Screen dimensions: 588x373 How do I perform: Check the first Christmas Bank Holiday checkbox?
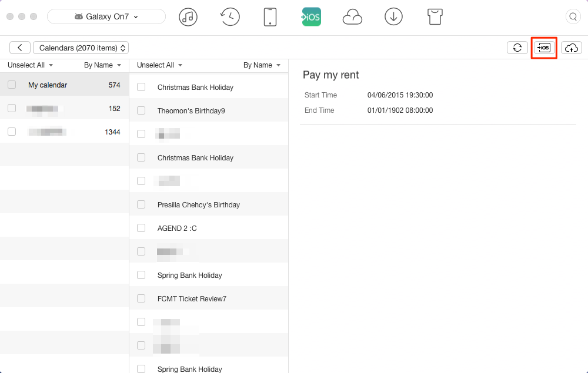pyautogui.click(x=141, y=87)
